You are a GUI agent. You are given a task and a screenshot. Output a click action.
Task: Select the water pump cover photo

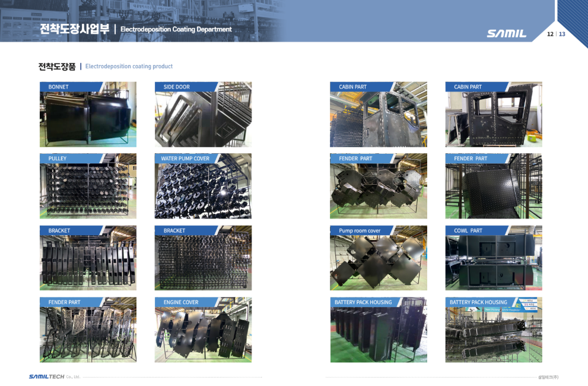click(203, 190)
